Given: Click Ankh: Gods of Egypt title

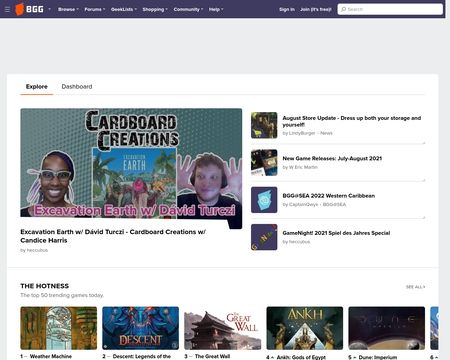Looking at the screenshot, I should tap(301, 357).
